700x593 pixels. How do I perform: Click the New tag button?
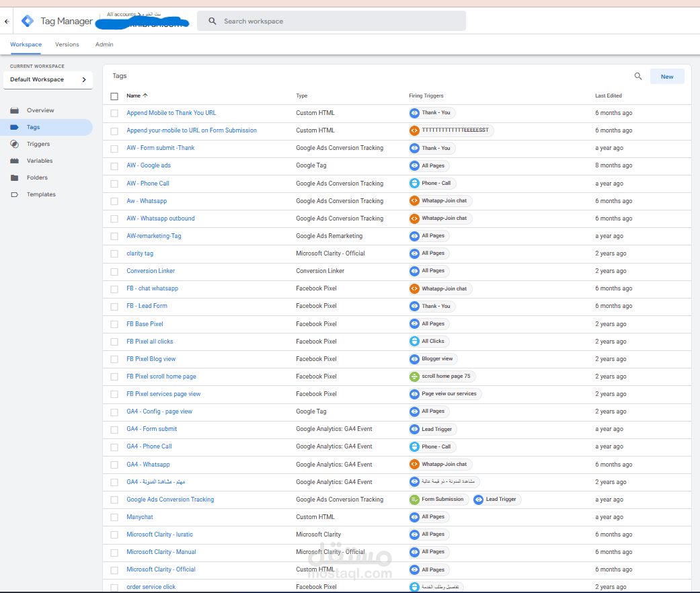[667, 76]
